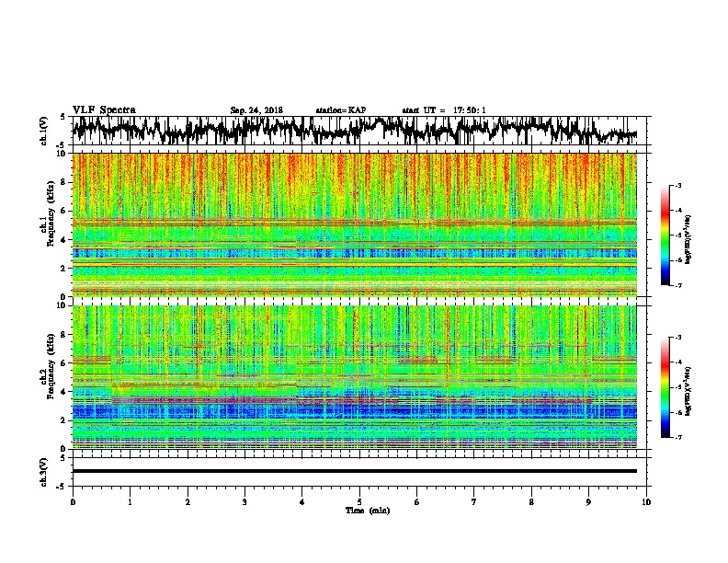The image size is (728, 563).
Task: Click the "6" kHz tick of ch.1 spectrogram
Action: tap(64, 211)
